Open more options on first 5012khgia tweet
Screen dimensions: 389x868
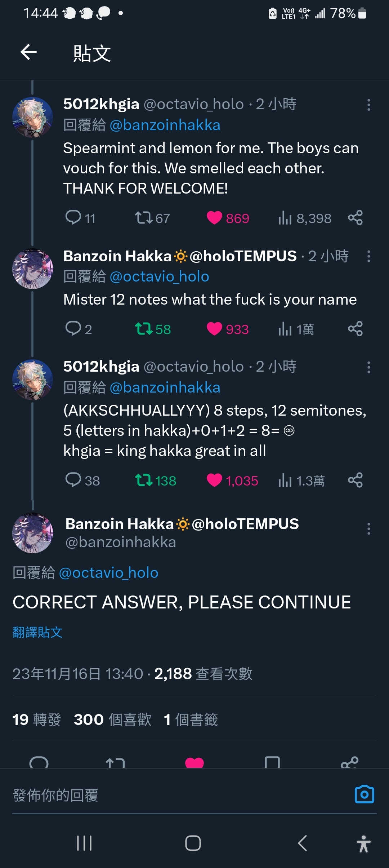click(368, 105)
